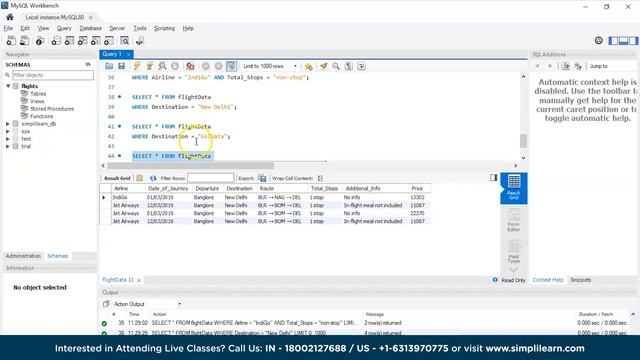
Task: Open the Field Types view
Action: [513, 252]
